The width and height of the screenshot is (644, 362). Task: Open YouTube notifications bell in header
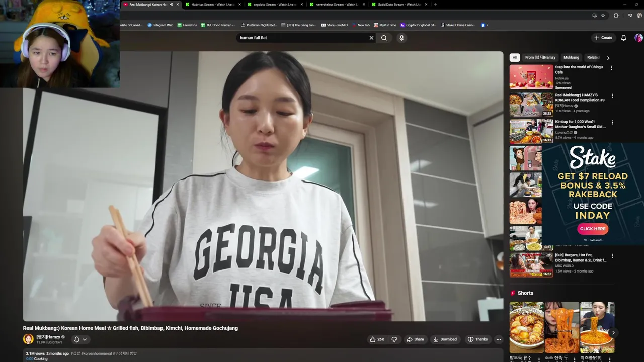[x=623, y=38]
